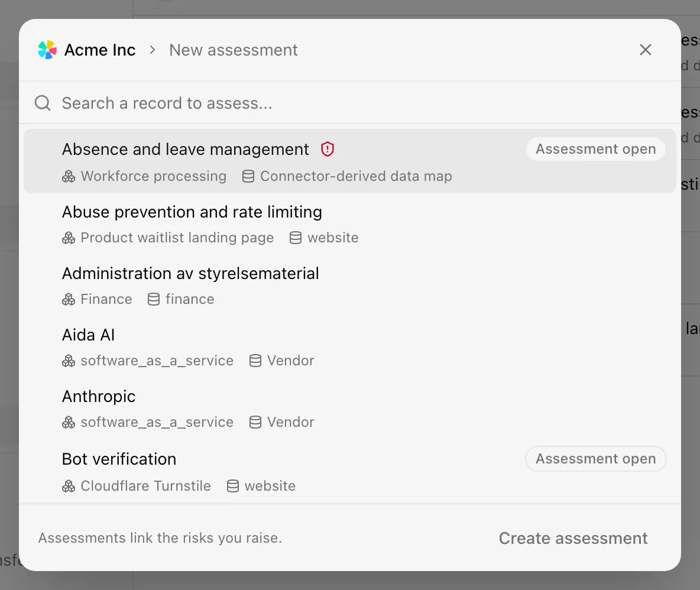Click Assessment open badge on Bot verification

595,459
